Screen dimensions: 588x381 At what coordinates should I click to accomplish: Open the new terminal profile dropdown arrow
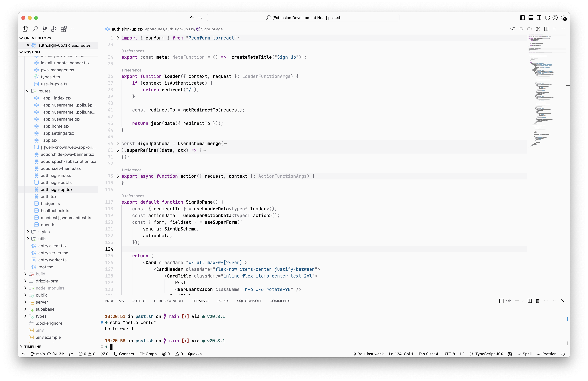click(522, 301)
